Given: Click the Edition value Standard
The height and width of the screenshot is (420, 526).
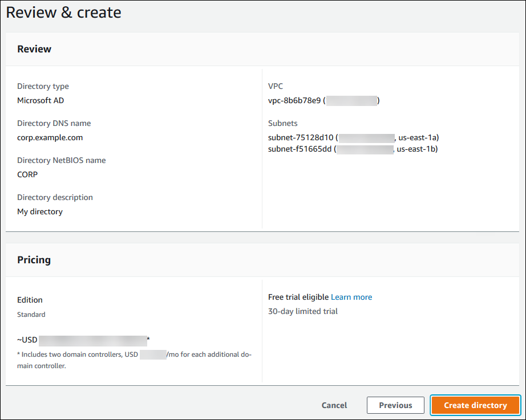Looking at the screenshot, I should (x=31, y=314).
